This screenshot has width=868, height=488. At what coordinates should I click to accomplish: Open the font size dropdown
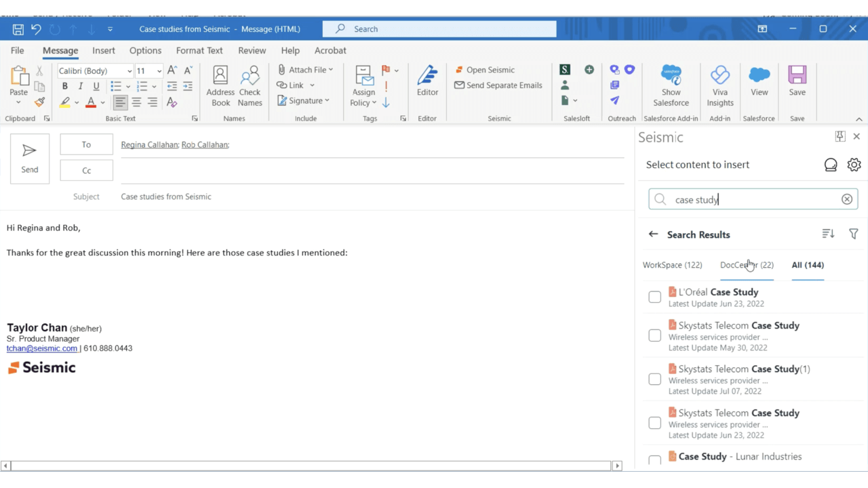tap(159, 71)
